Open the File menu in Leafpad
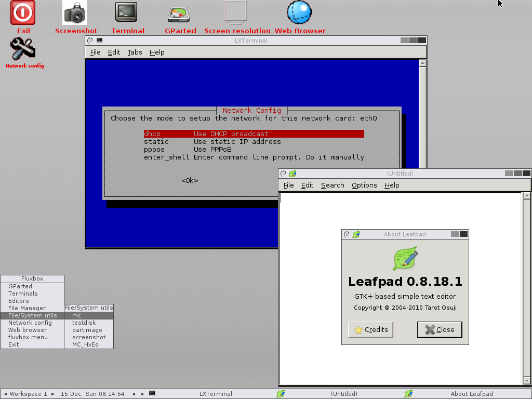 pos(288,185)
